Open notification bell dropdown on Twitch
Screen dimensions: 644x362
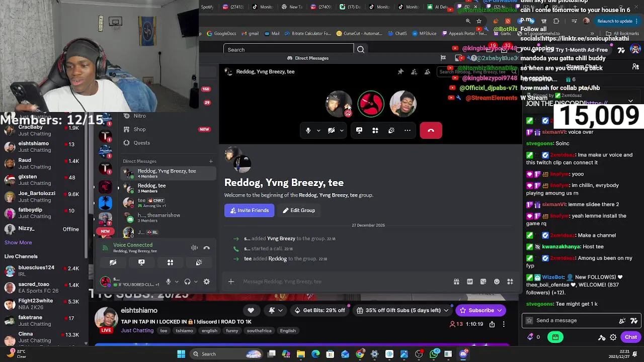[275, 310]
